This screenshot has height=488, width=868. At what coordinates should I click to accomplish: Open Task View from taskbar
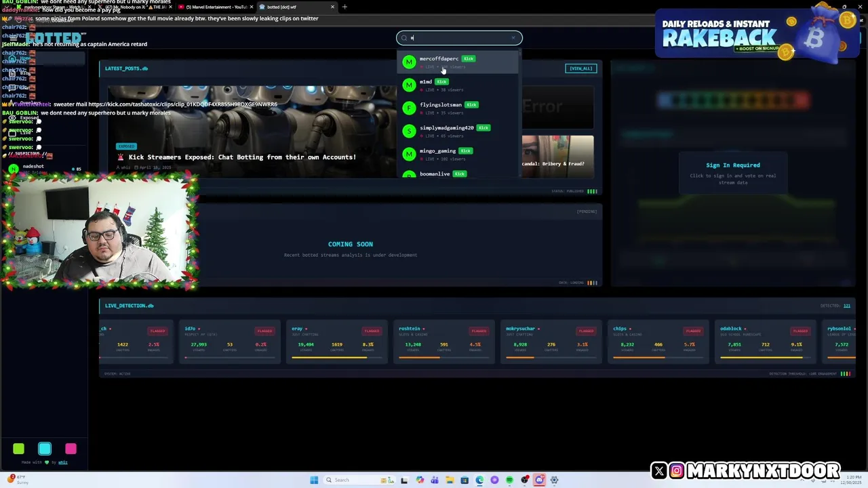tap(405, 480)
